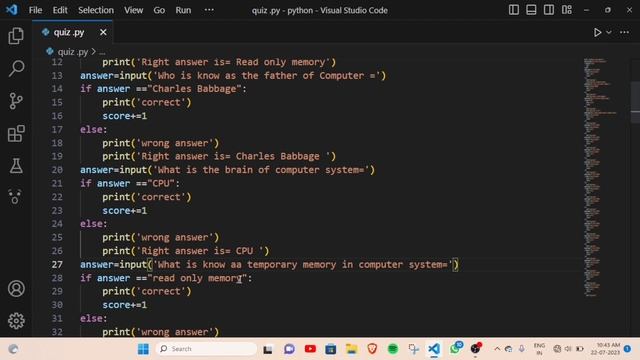Image resolution: width=640 pixels, height=360 pixels.
Task: Open the Run menu
Action: point(183,10)
